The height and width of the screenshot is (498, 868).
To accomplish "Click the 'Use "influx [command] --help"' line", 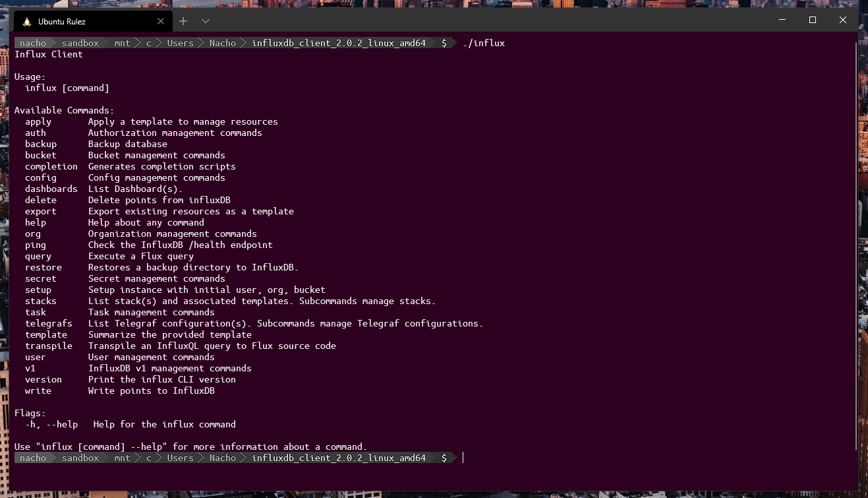I will (191, 447).
